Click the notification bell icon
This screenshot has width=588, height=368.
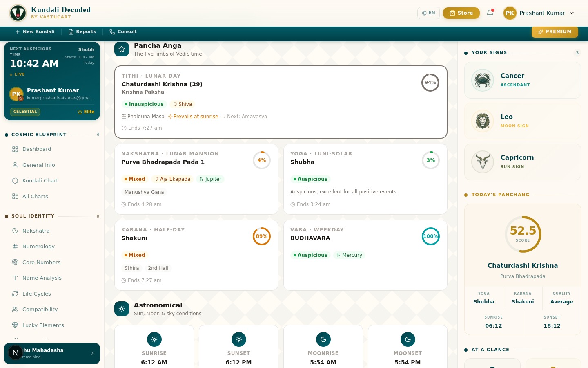click(x=490, y=13)
